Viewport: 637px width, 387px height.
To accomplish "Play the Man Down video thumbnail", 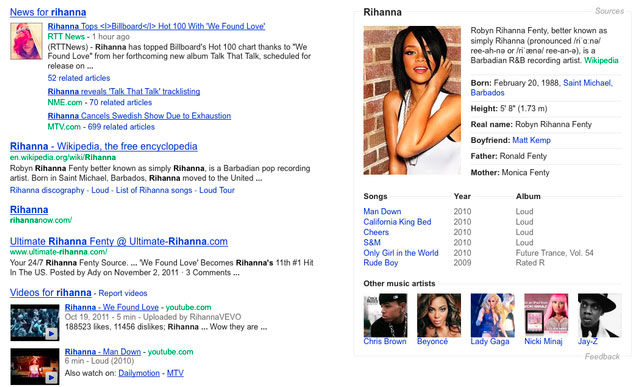I will pyautogui.click(x=35, y=366).
